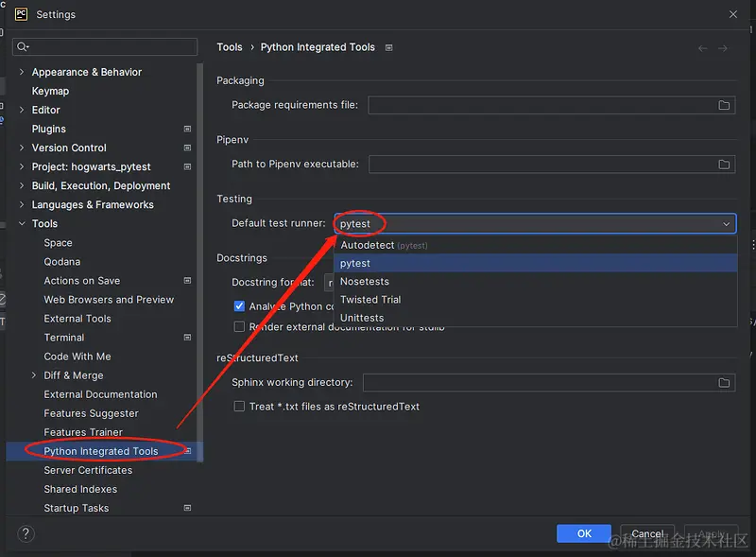This screenshot has width=756, height=557.
Task: Expand Languages & Frameworks section
Action: click(21, 204)
